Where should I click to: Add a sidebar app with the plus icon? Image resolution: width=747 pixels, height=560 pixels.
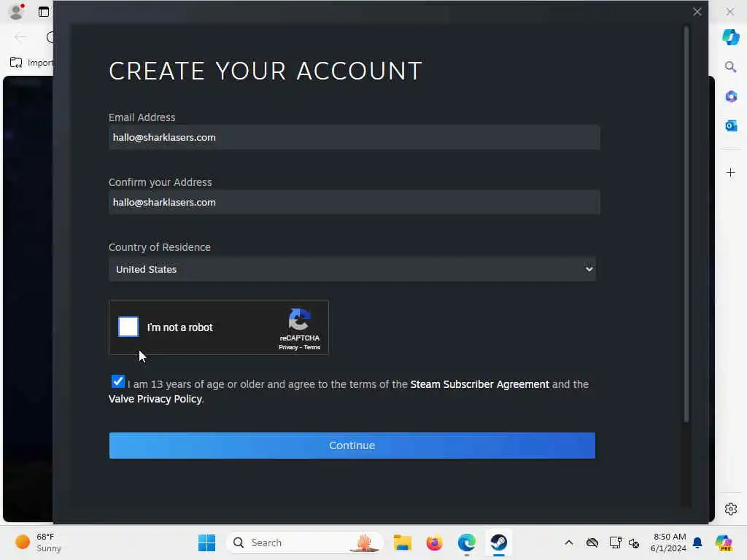(x=730, y=172)
